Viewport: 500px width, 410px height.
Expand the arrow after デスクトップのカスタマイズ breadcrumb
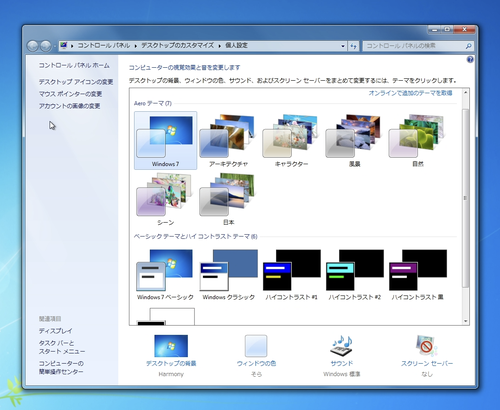click(220, 46)
